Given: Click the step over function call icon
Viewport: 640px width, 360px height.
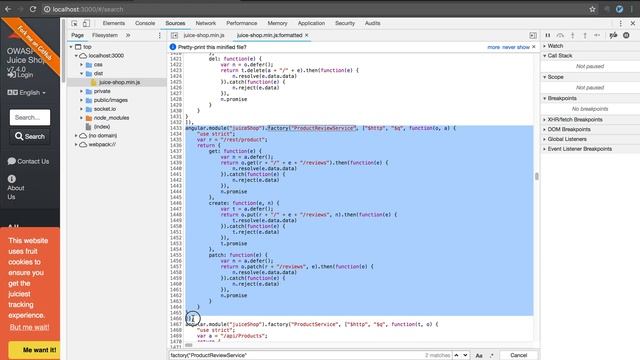Looking at the screenshot, I should (x=560, y=36).
